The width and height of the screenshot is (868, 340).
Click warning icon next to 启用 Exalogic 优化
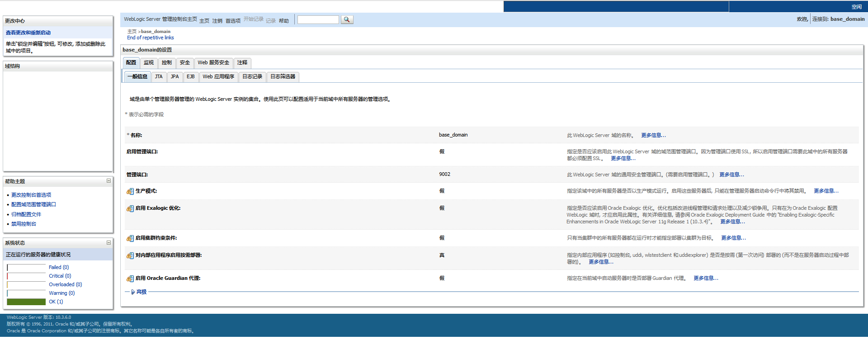[130, 208]
